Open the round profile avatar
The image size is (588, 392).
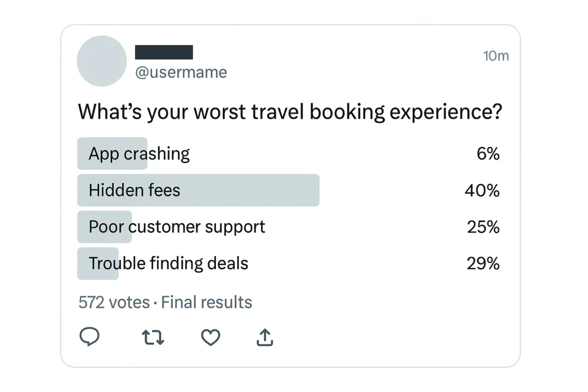click(x=102, y=61)
